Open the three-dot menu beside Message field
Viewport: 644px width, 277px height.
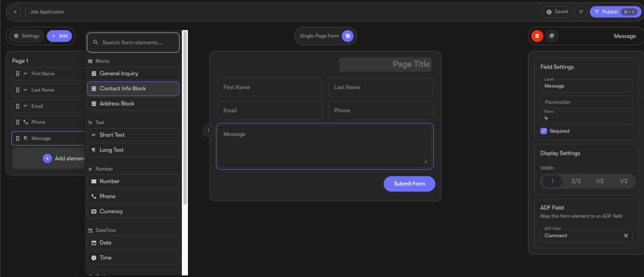click(x=209, y=130)
